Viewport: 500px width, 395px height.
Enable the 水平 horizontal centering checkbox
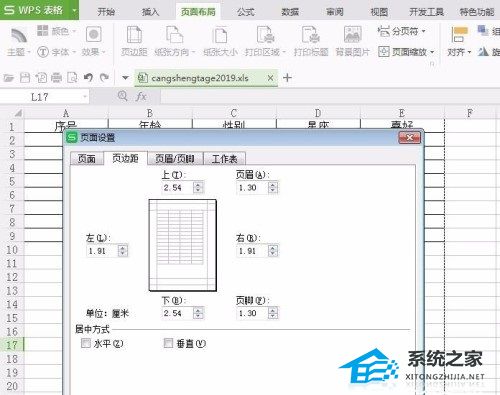pos(86,343)
